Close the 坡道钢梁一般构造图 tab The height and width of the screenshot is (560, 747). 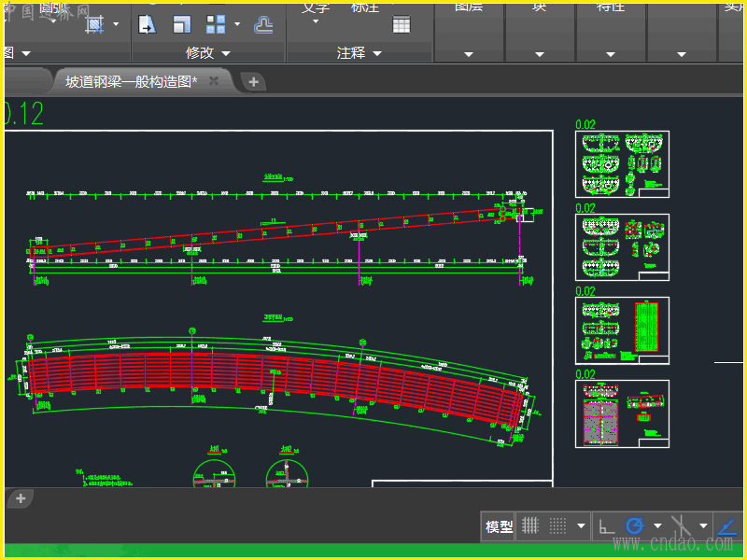pyautogui.click(x=214, y=81)
